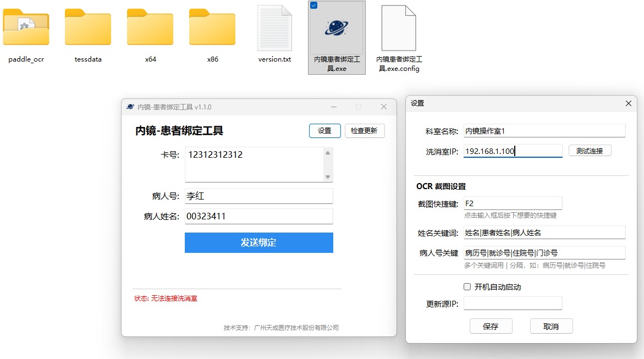Click the version.txt file name label
This screenshot has height=359, width=644.
point(275,59)
